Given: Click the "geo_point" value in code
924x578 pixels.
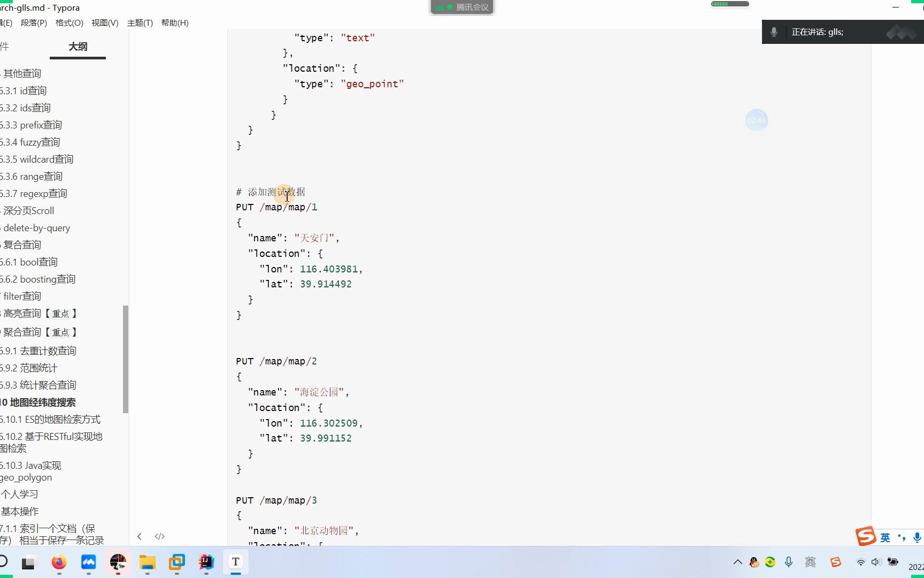Looking at the screenshot, I should pos(372,84).
